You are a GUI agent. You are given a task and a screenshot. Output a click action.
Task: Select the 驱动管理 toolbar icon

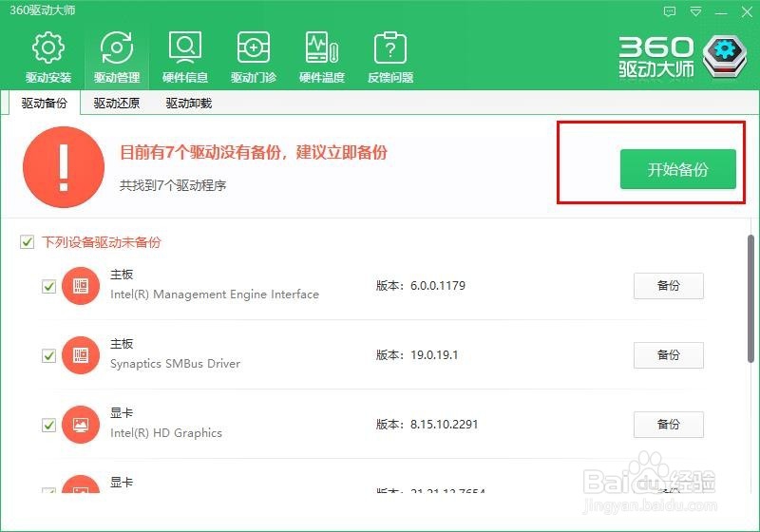point(116,47)
